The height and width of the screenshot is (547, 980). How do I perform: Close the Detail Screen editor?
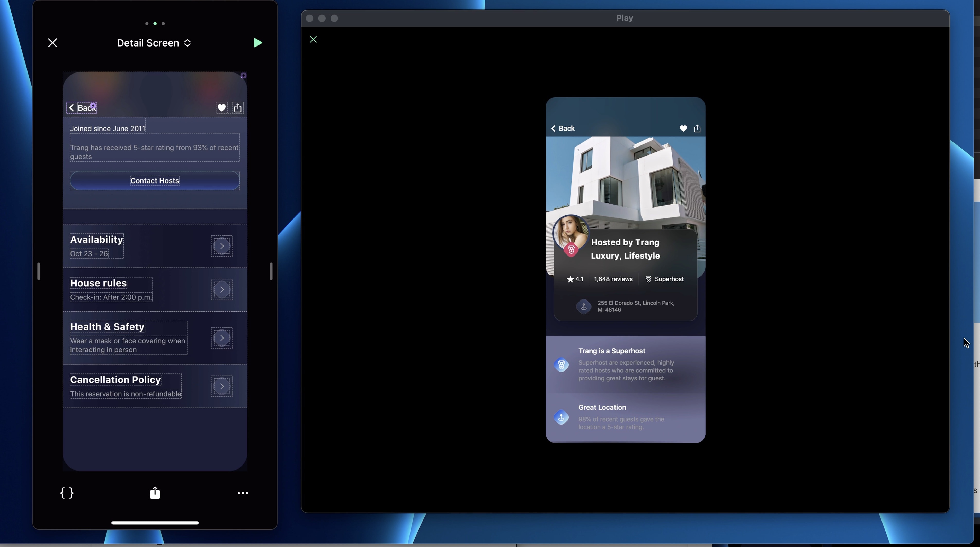coord(52,43)
